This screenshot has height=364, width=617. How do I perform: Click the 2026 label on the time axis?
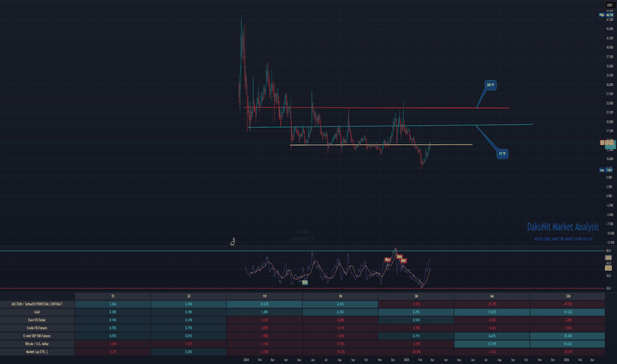[x=566, y=359]
